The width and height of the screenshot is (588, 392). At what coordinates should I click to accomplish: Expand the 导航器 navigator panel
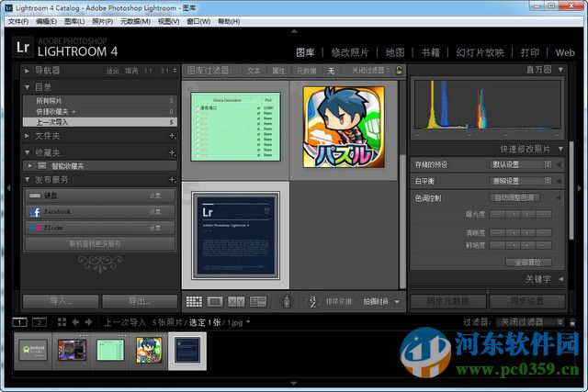coord(27,71)
